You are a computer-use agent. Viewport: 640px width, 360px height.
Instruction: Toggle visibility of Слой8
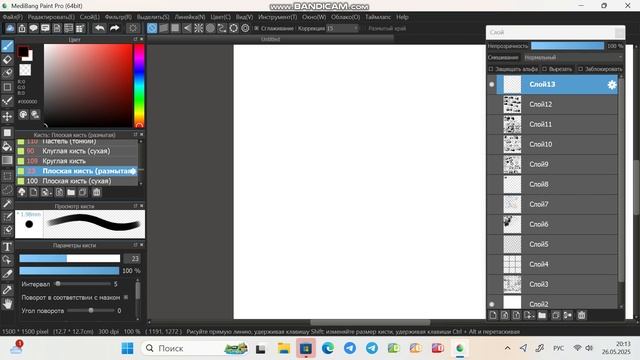[x=491, y=184]
